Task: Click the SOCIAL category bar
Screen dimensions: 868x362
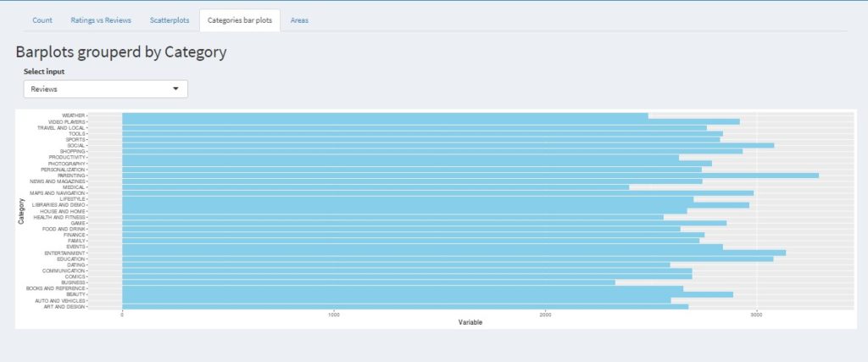Action: pos(448,146)
